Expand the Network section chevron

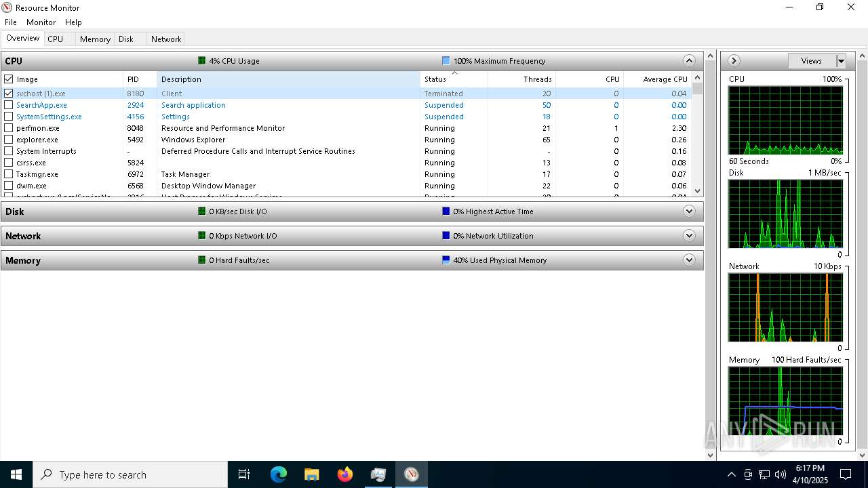pos(689,236)
